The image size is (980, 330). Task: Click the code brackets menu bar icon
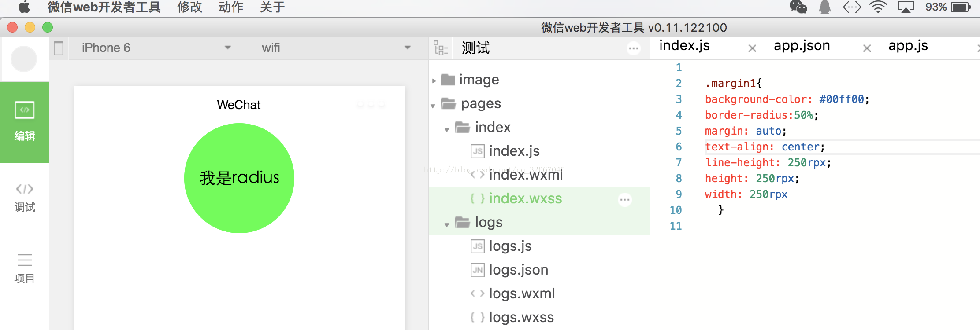[x=852, y=7]
